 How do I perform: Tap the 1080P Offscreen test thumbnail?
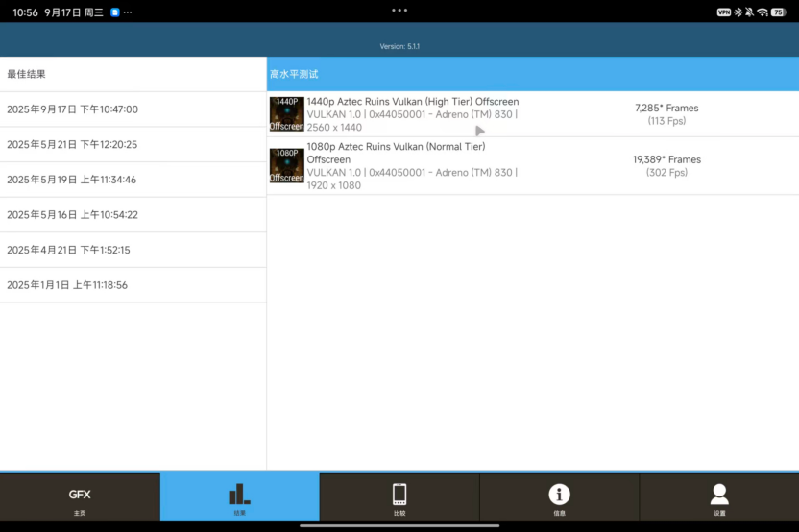click(x=286, y=165)
